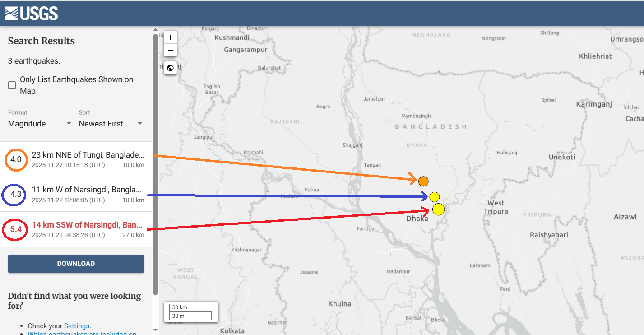Enable Only List Earthquakes Shown on Map
This screenshot has height=335, width=644.
click(12, 85)
